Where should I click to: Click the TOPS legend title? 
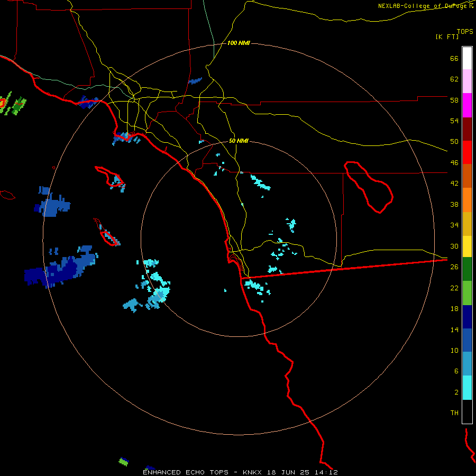[465, 31]
